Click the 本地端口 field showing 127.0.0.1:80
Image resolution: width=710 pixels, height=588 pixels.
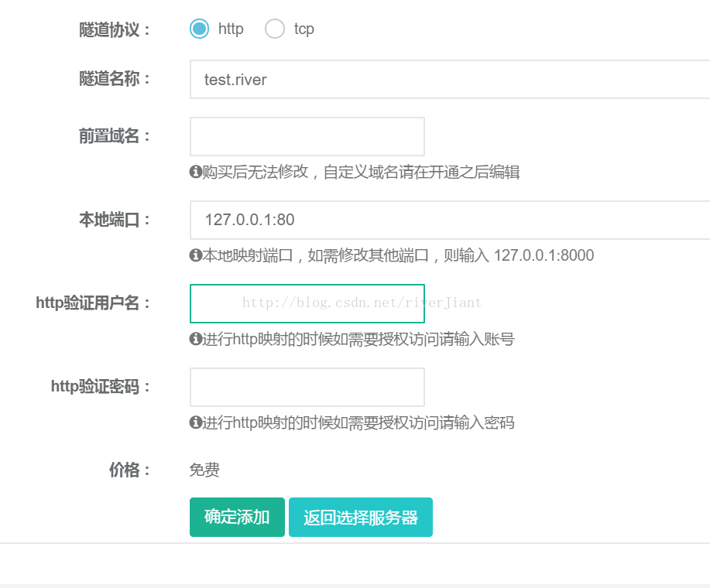tap(450, 220)
